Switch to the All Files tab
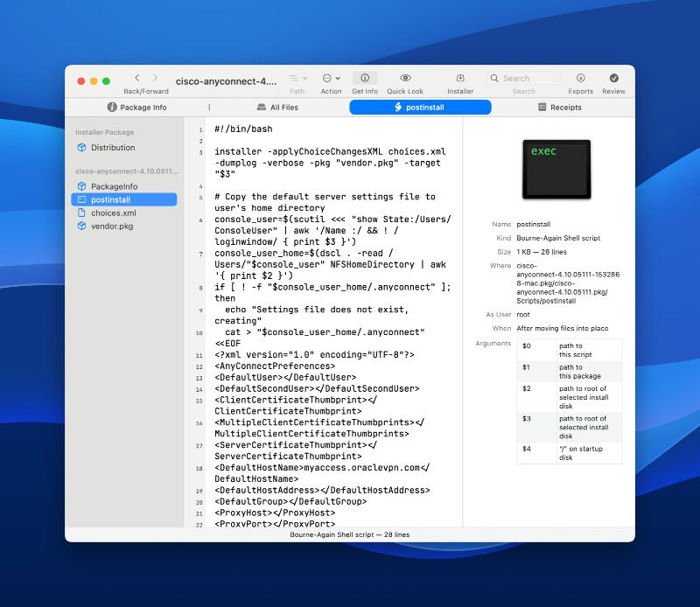The height and width of the screenshot is (607, 700). [x=277, y=108]
